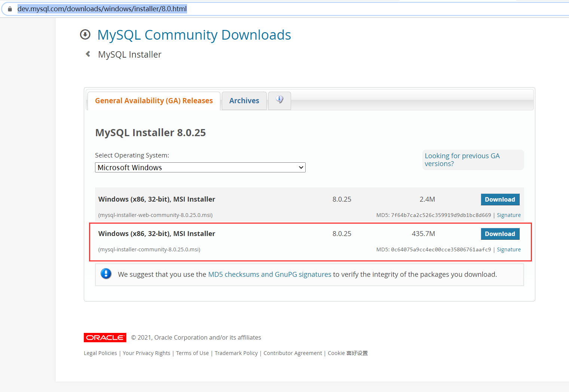Click the blue exclamation info icon

click(106, 274)
